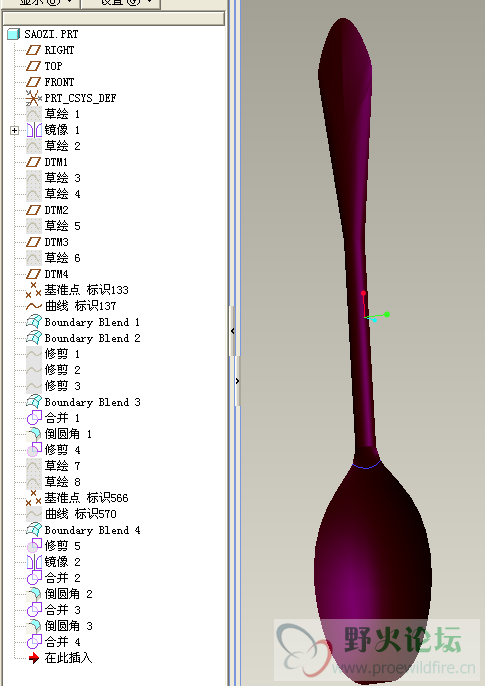485x686 pixels.
Task: Select the 修剪 5 trim feature
Action: (x=53, y=546)
